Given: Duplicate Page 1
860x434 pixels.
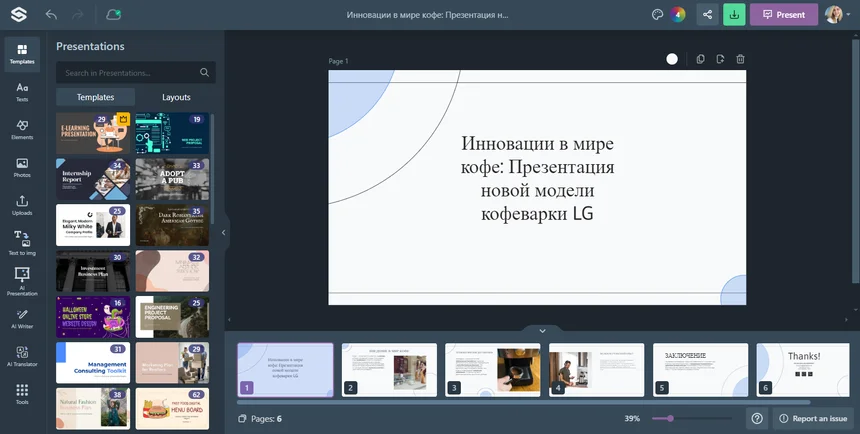Looking at the screenshot, I should (700, 59).
